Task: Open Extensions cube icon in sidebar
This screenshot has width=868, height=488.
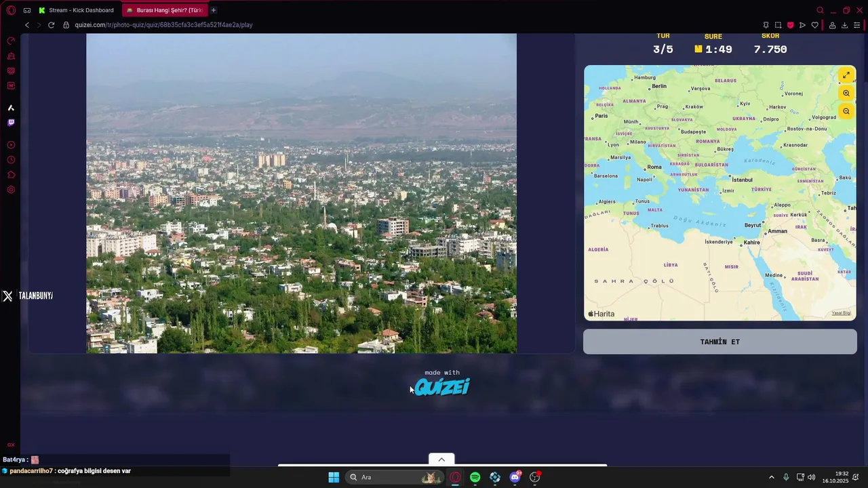Action: [x=11, y=175]
